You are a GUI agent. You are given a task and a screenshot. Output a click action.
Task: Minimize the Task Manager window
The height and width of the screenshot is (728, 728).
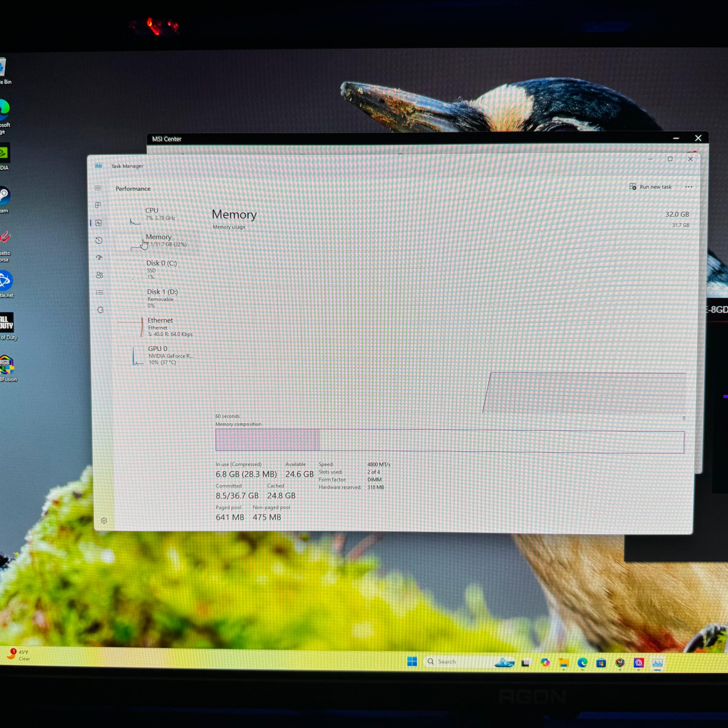click(650, 159)
